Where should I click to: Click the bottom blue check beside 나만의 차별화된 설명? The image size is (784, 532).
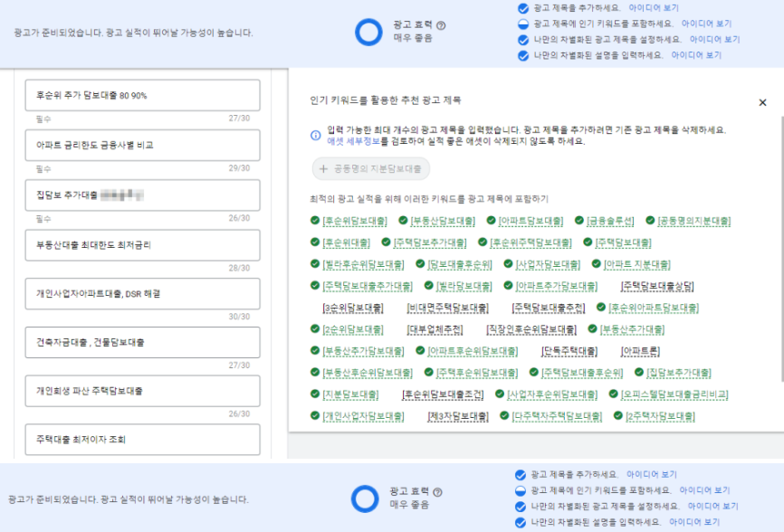[x=521, y=523]
